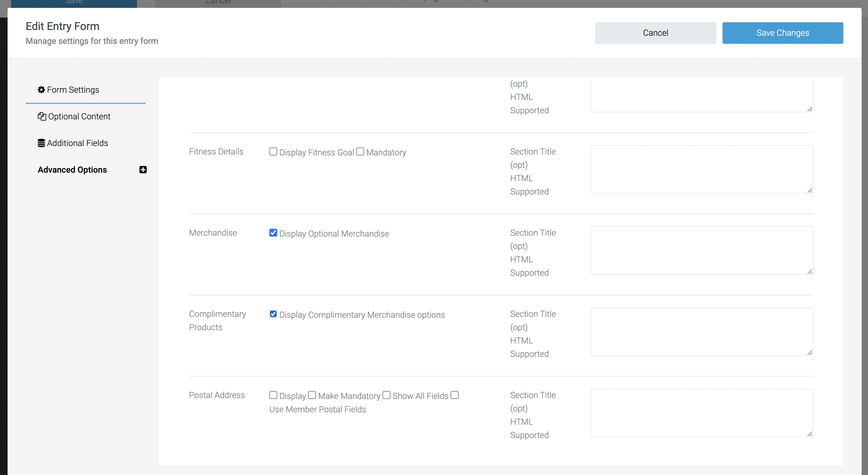
Task: Open the Form Settings tab
Action: 86,90
